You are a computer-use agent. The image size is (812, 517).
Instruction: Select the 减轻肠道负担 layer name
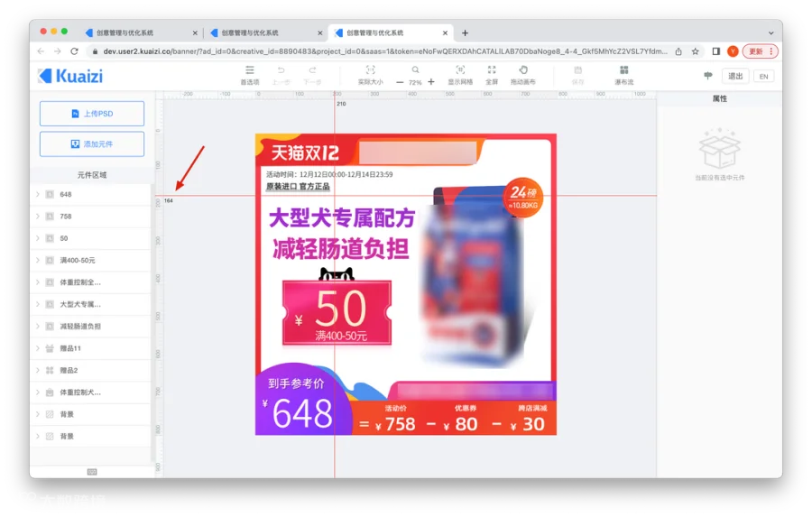pos(80,327)
